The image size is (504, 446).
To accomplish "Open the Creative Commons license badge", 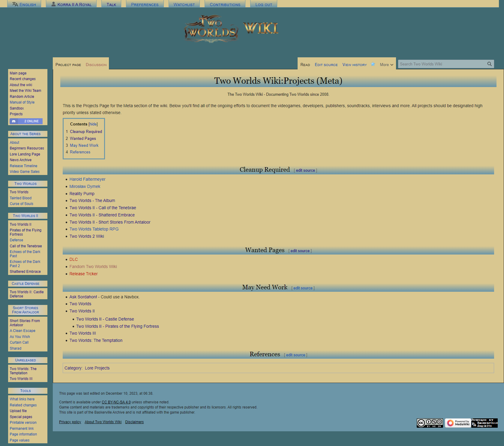I will [x=430, y=423].
